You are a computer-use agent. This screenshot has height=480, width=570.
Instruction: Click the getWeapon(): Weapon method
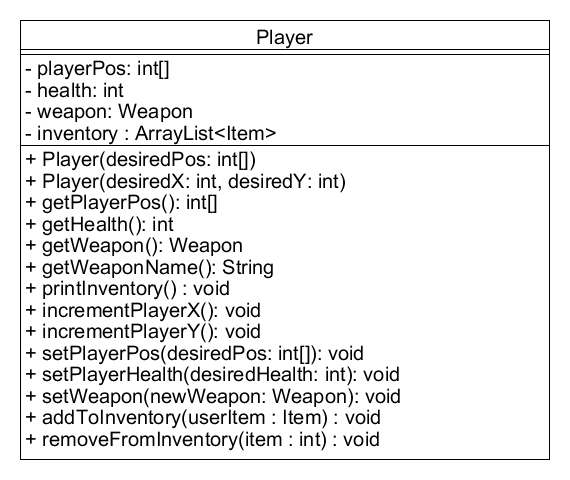click(x=134, y=246)
